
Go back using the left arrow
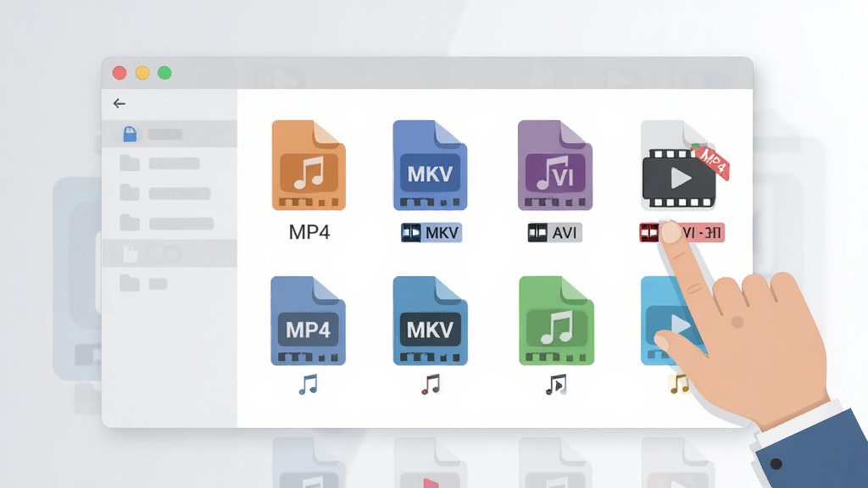click(x=119, y=103)
